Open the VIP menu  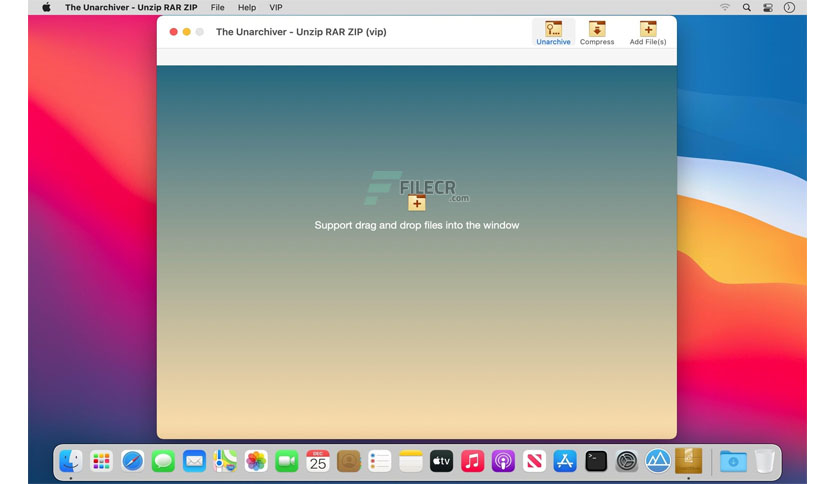(x=276, y=7)
